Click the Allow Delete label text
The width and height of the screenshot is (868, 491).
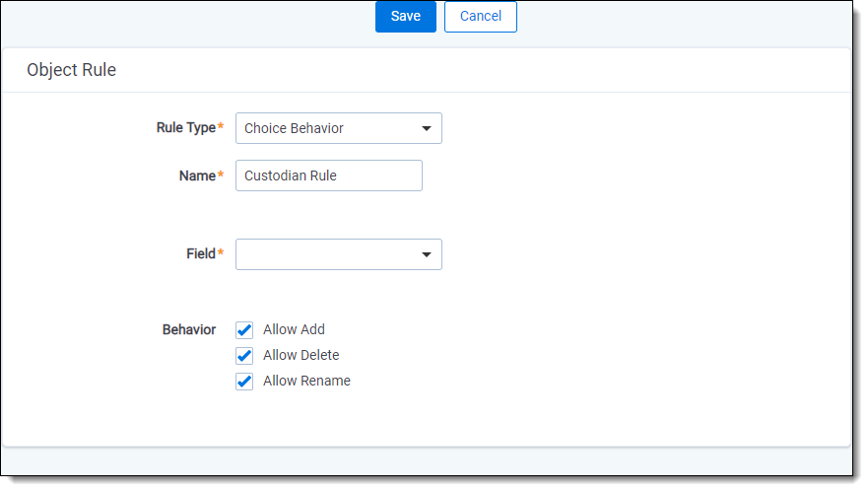tap(301, 355)
